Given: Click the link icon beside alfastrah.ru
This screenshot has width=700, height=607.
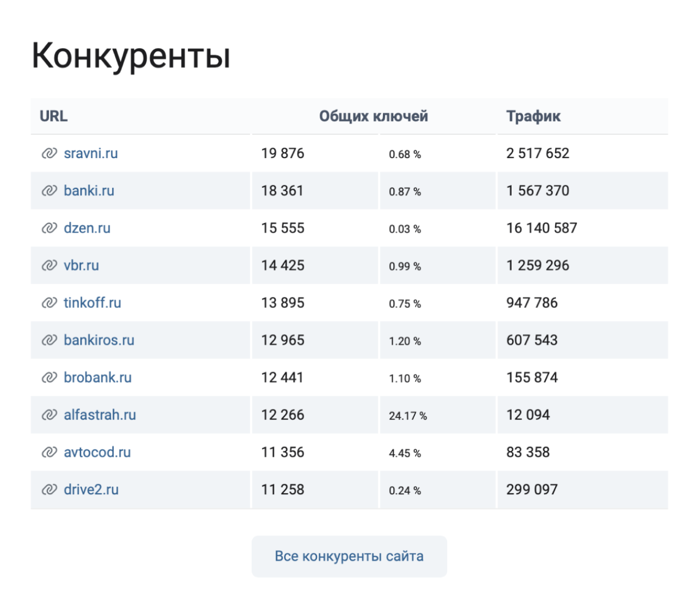Looking at the screenshot, I should click(x=48, y=415).
